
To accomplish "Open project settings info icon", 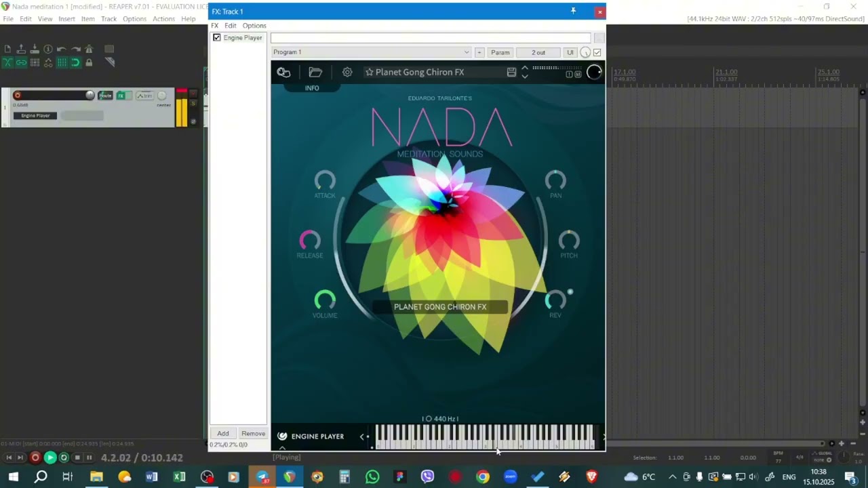I will click(x=48, y=49).
